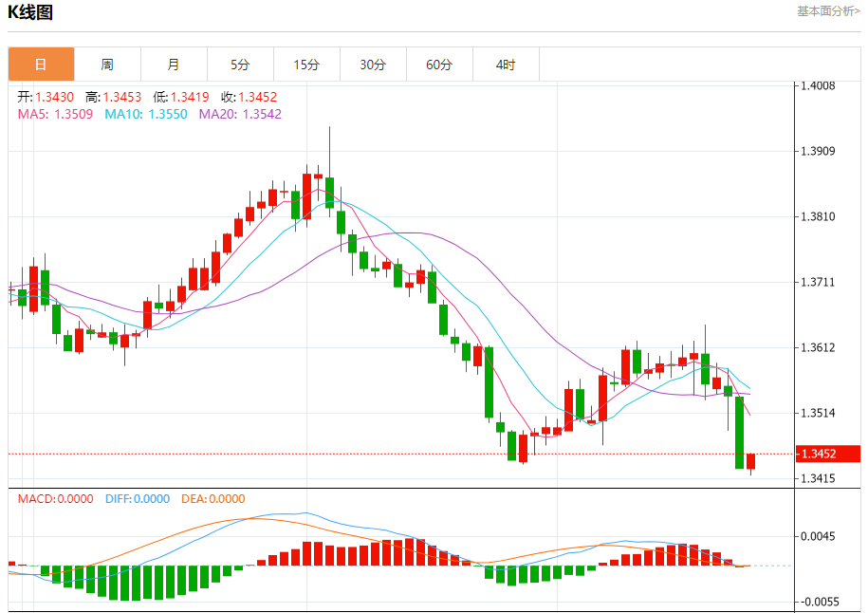Click the DIFF value label
The image size is (868, 613).
138,499
